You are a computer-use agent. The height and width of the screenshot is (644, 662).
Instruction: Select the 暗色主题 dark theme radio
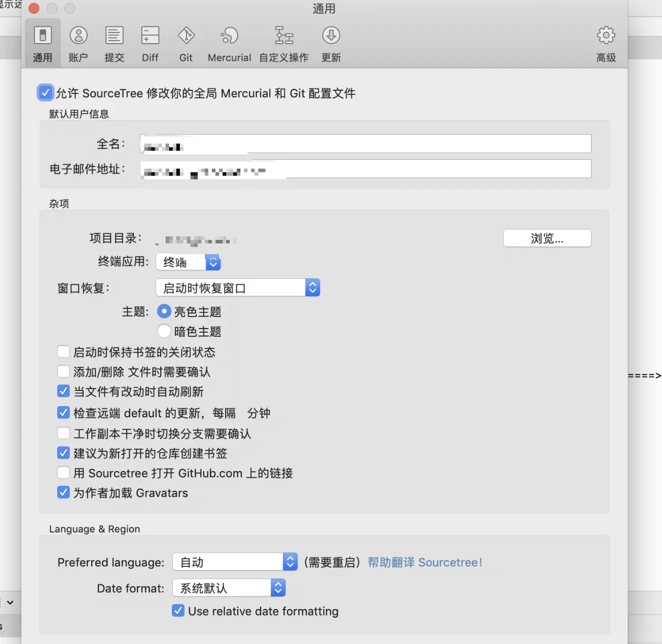coord(164,331)
